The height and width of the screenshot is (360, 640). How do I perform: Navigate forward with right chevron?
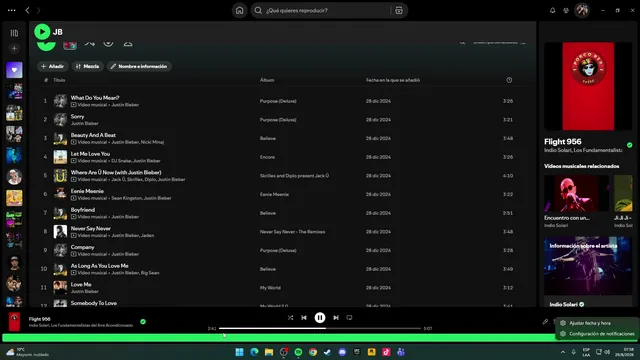(x=38, y=10)
